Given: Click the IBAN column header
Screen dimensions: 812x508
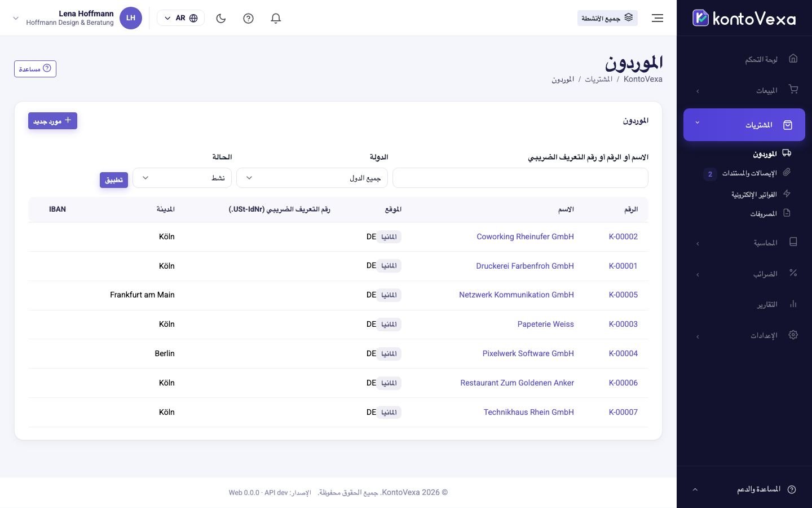Looking at the screenshot, I should click(x=58, y=209).
